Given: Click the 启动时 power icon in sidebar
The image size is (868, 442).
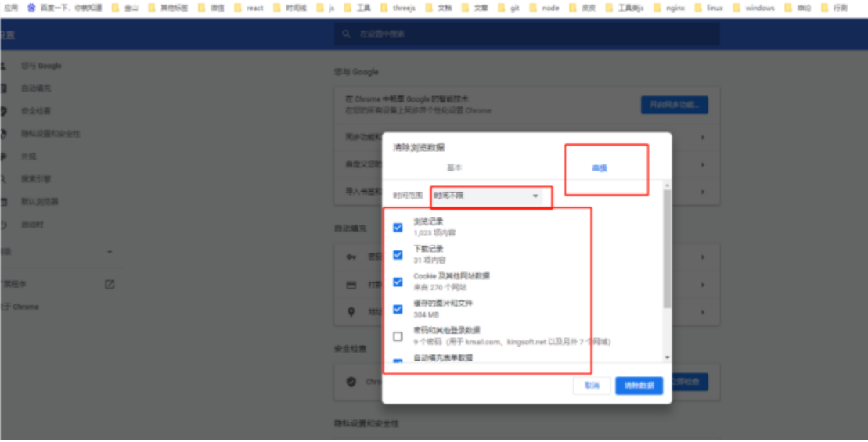Looking at the screenshot, I should tap(3, 225).
